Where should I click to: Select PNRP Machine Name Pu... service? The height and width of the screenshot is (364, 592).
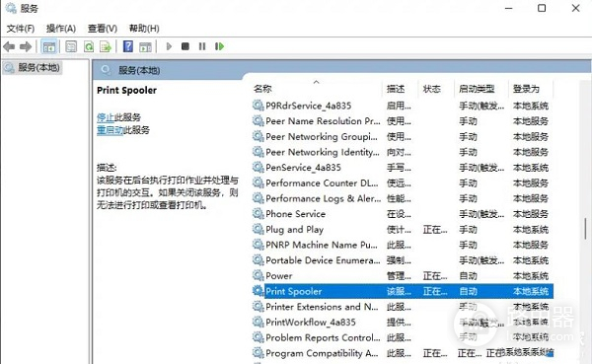403,245
